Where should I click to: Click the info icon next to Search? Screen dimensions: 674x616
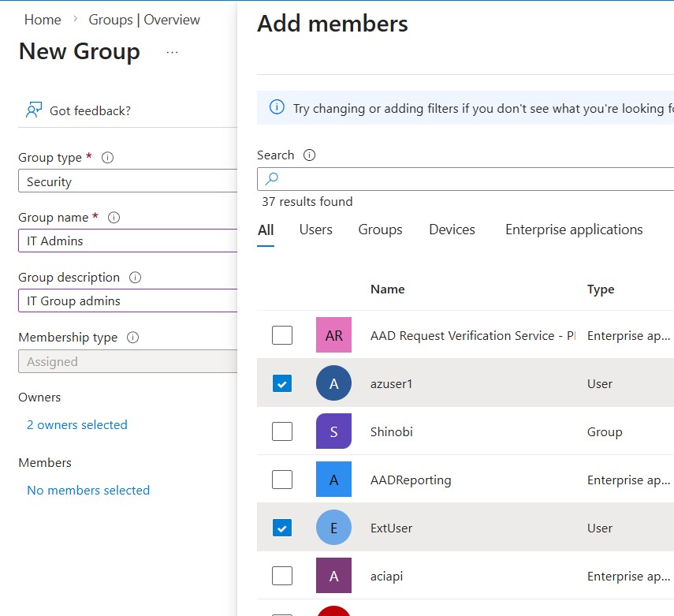click(309, 155)
